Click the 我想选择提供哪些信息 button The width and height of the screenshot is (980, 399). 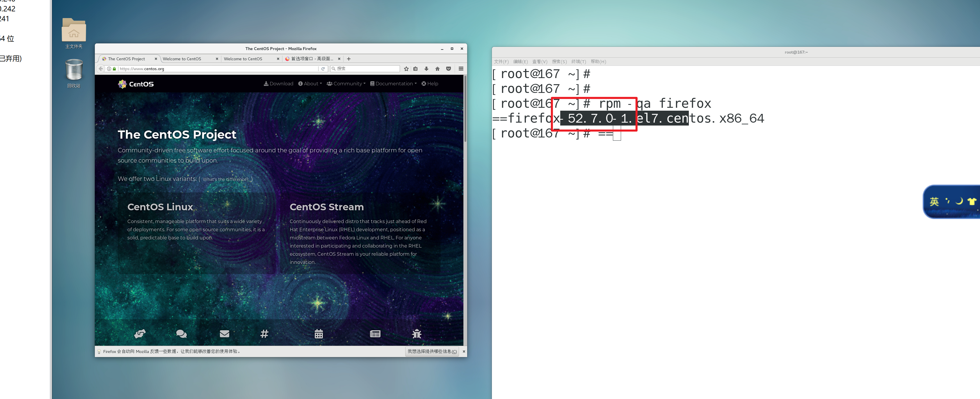tap(432, 352)
